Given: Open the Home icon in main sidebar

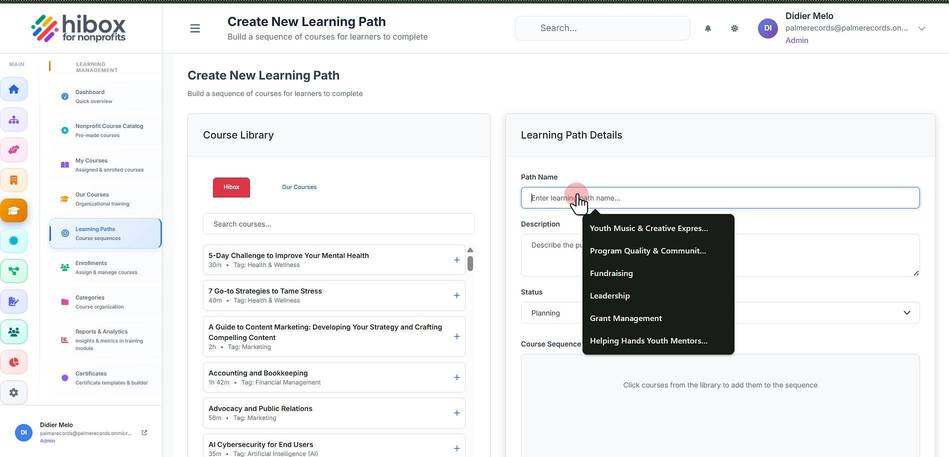Looking at the screenshot, I should click(14, 90).
